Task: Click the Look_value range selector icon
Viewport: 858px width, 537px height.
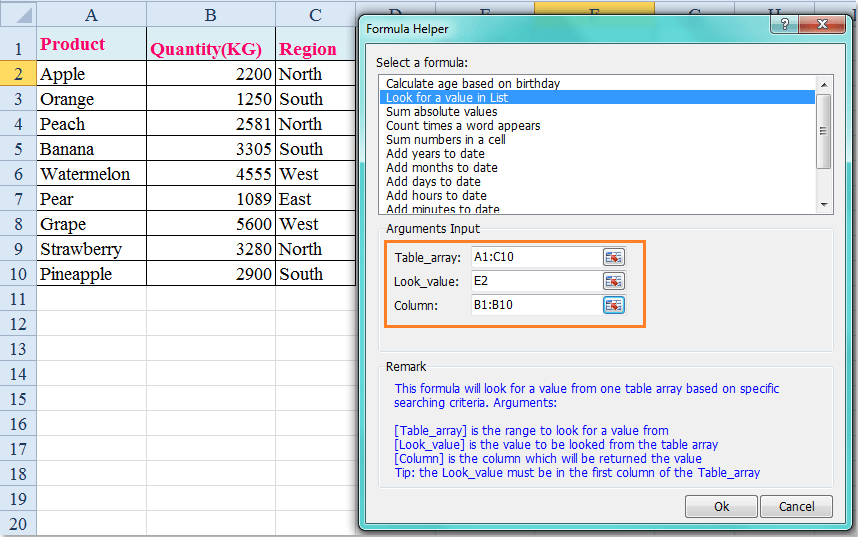Action: click(613, 281)
